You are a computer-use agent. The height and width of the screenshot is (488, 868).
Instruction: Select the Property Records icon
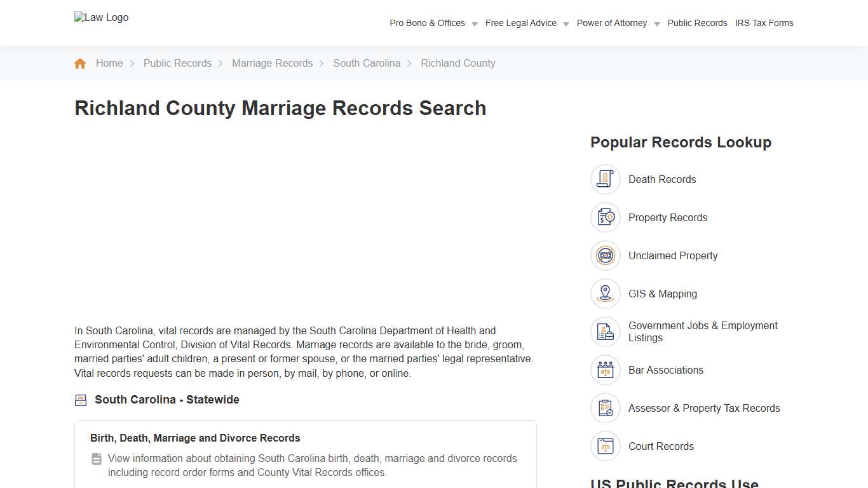[605, 217]
